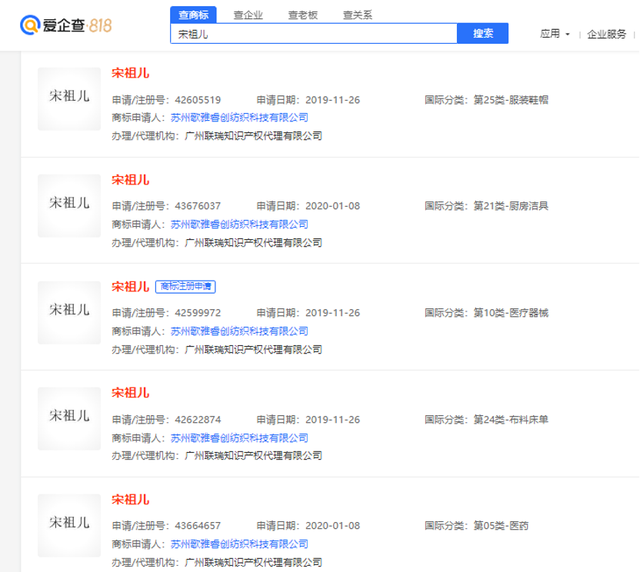Open the 查关系 tab
This screenshot has width=640, height=572.
358,15
